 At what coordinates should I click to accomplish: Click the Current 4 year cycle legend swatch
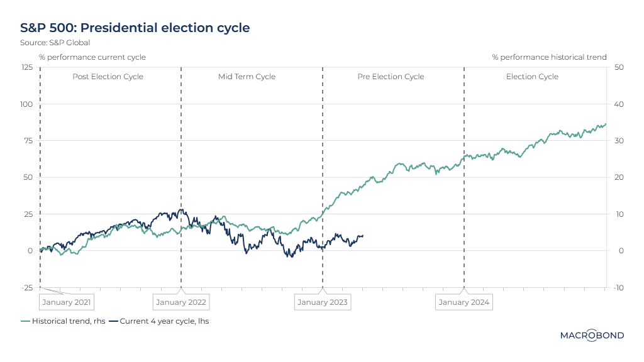click(x=114, y=321)
